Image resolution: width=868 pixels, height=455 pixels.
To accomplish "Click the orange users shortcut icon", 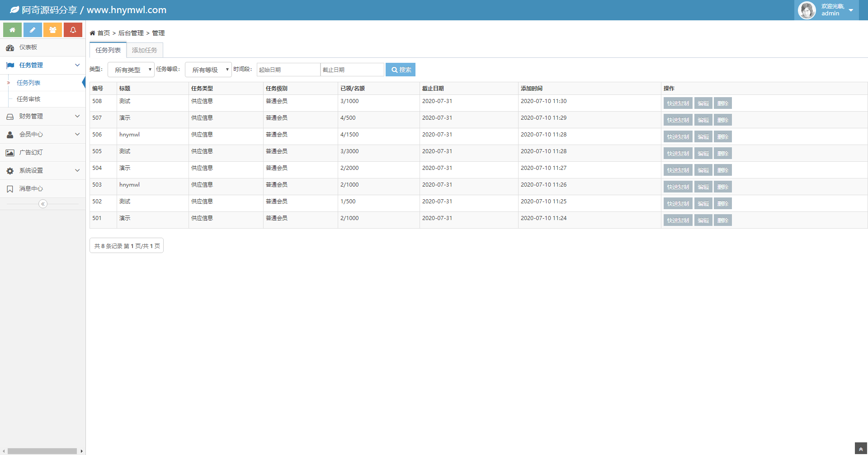I will (x=52, y=30).
